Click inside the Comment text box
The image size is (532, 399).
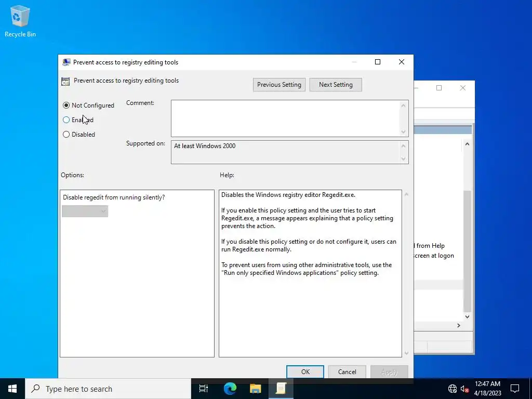(285, 118)
